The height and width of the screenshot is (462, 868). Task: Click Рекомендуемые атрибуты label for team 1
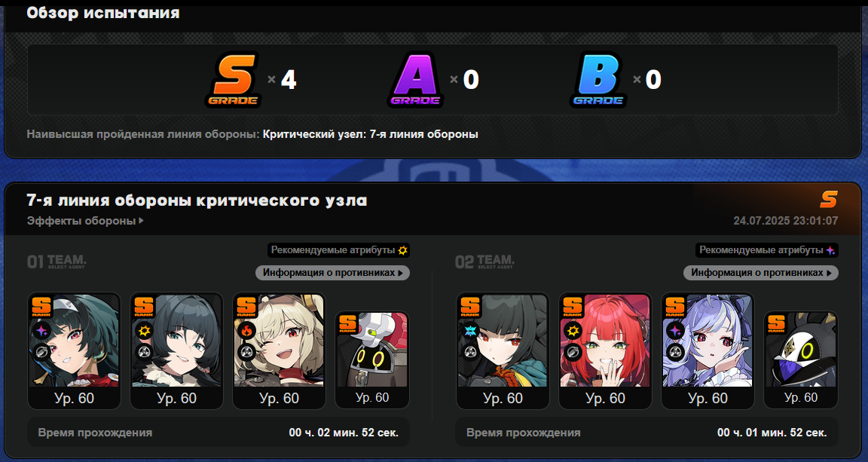pyautogui.click(x=333, y=250)
